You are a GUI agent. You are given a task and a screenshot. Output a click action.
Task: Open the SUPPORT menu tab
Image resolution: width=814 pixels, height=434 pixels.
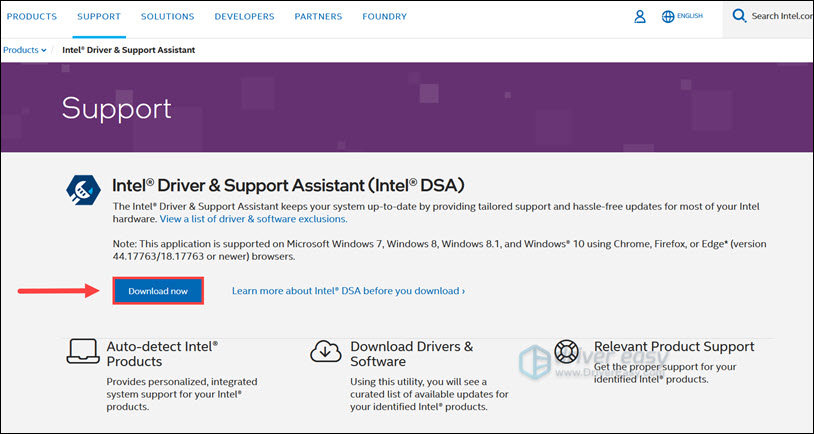tap(99, 17)
